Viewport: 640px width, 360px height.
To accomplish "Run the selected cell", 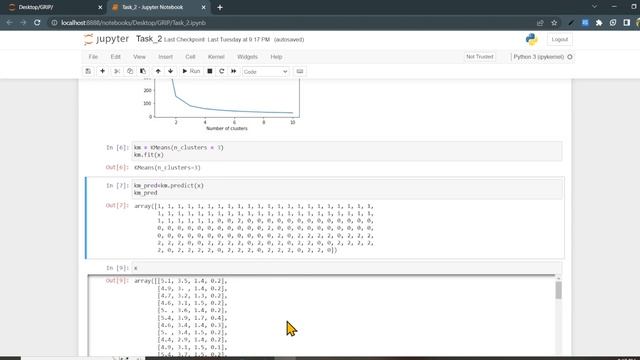I will [191, 71].
